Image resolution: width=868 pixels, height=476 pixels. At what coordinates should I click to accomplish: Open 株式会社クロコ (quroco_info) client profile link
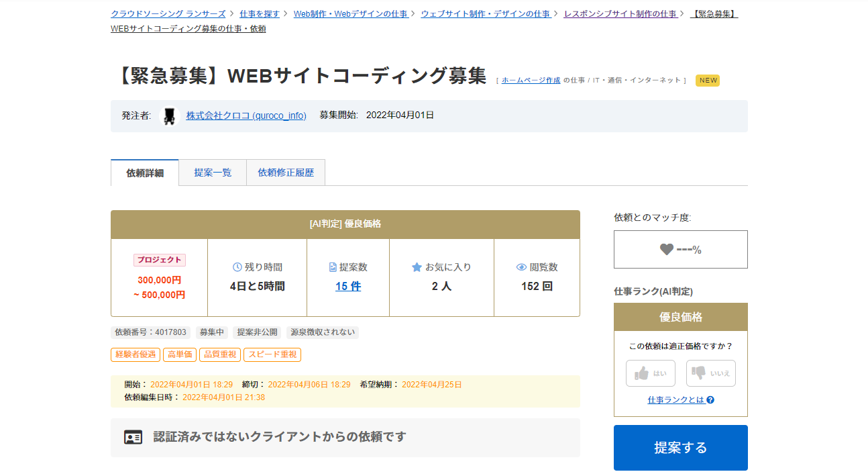pyautogui.click(x=246, y=115)
